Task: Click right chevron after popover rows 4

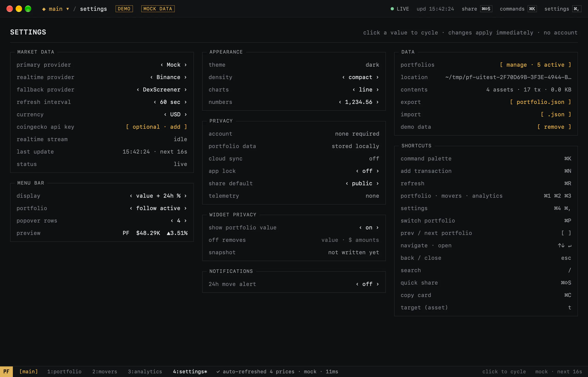Action: point(186,221)
